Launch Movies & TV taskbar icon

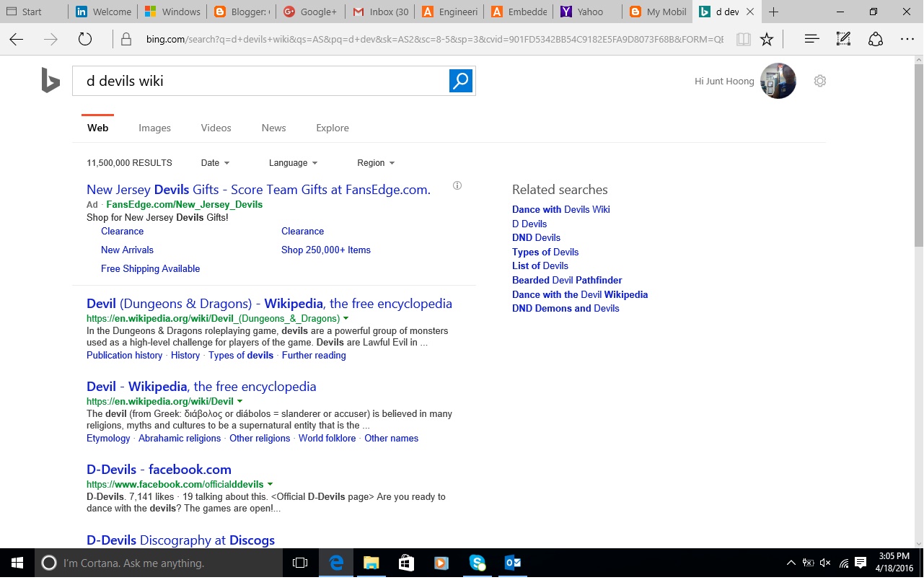click(x=441, y=563)
